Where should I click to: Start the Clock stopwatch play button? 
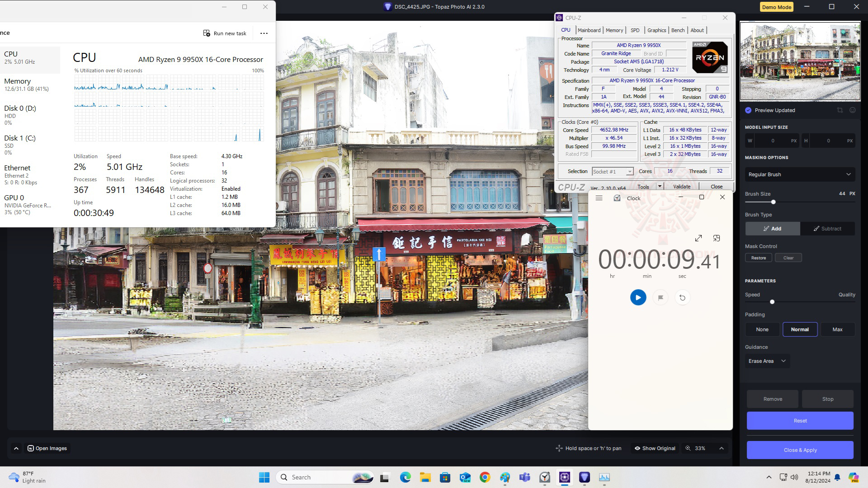(x=638, y=297)
